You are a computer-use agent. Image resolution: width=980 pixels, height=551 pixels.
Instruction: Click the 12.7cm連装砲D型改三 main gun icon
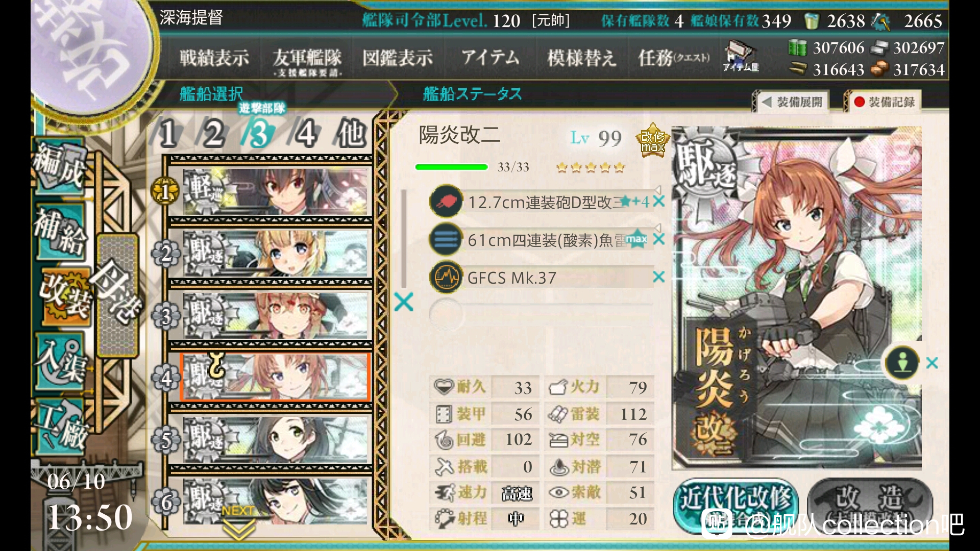pos(446,202)
